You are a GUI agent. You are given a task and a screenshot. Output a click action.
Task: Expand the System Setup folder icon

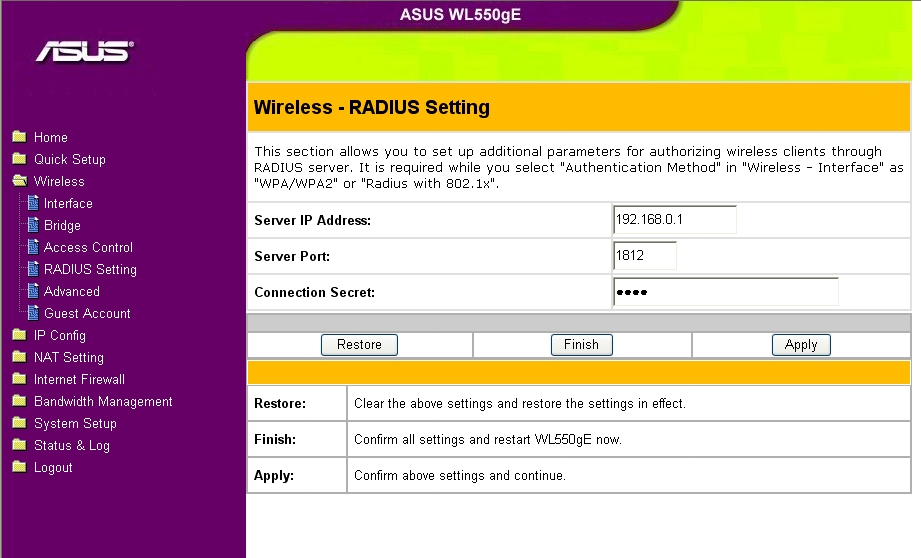pos(19,423)
